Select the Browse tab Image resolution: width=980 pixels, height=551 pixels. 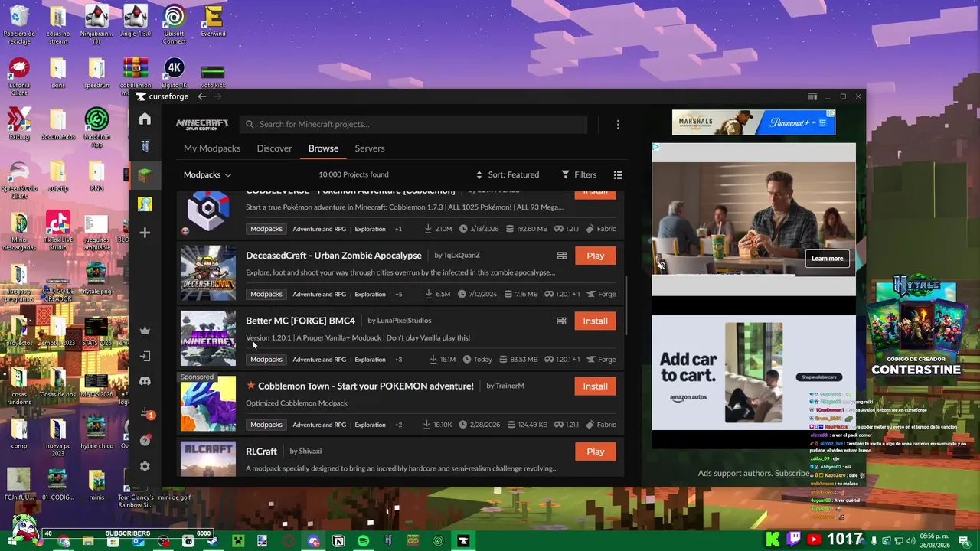(323, 148)
